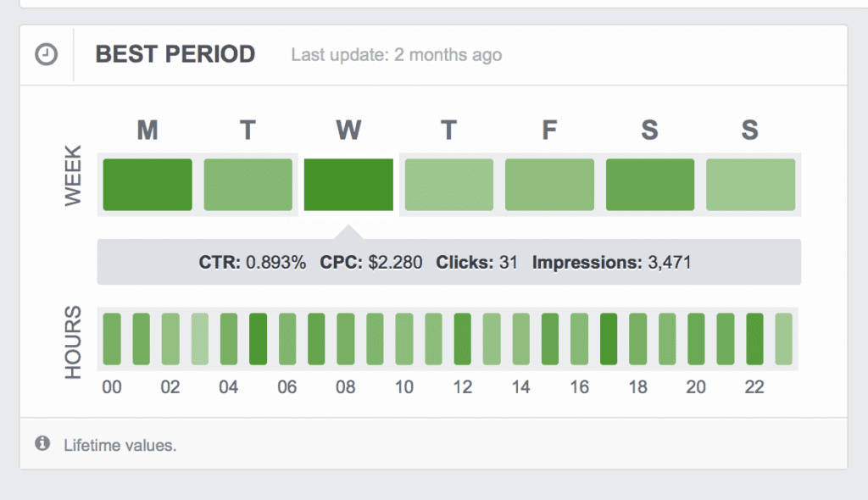Click the hour 04 bar
The image size is (868, 500).
pos(229,339)
